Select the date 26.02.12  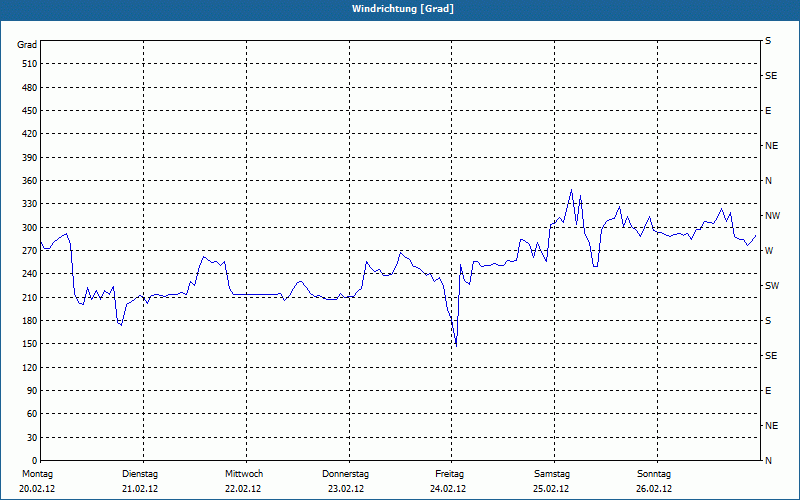coord(654,489)
